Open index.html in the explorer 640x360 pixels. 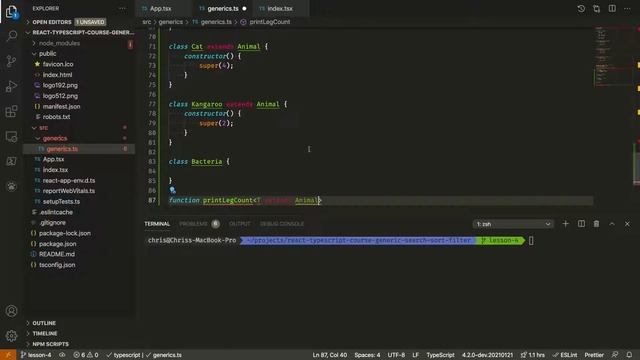pyautogui.click(x=57, y=75)
